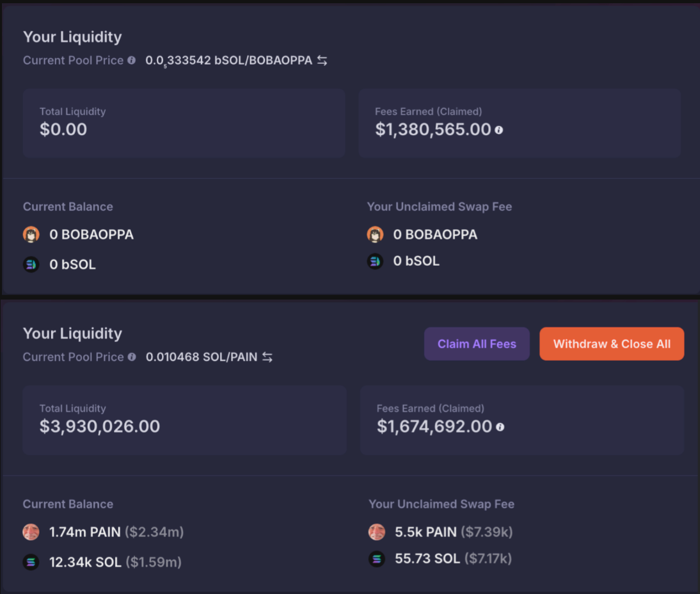700x594 pixels.
Task: Open info icon next to $1,674,692.00 fees
Action: tap(500, 427)
